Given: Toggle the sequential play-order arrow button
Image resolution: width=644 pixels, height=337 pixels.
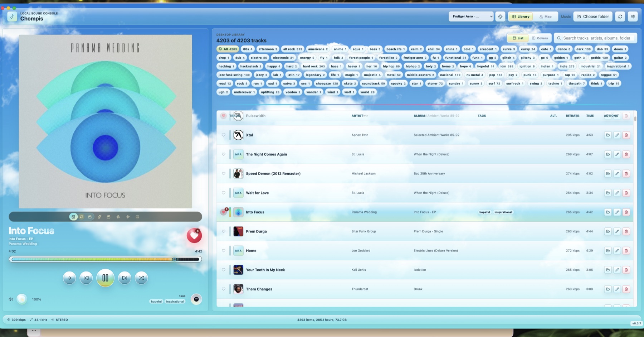Looking at the screenshot, I should pyautogui.click(x=69, y=278).
